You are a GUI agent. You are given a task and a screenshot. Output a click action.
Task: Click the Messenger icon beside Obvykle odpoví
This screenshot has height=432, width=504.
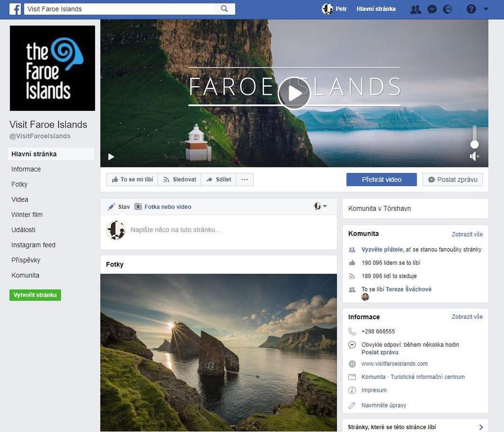tap(352, 345)
